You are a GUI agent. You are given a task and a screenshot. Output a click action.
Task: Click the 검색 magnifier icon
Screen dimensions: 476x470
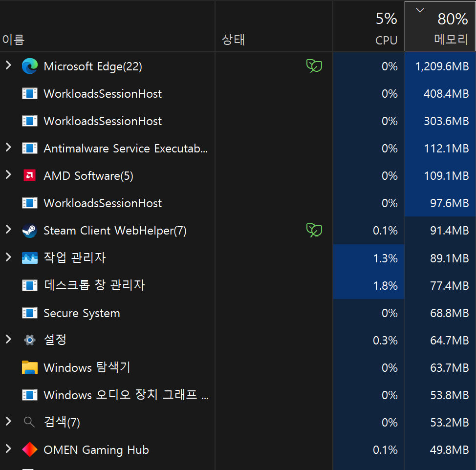coord(29,422)
